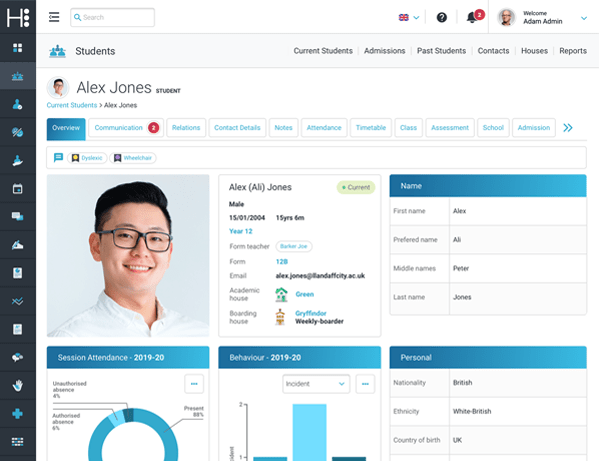Open the Year 12 link
The height and width of the screenshot is (461, 599).
pos(241,231)
